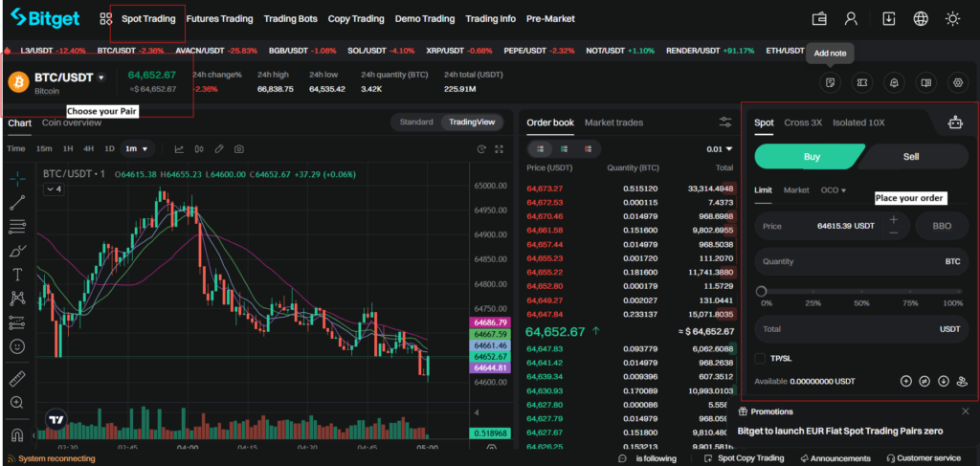
Task: Open the Trading Bots menu
Action: pos(291,19)
